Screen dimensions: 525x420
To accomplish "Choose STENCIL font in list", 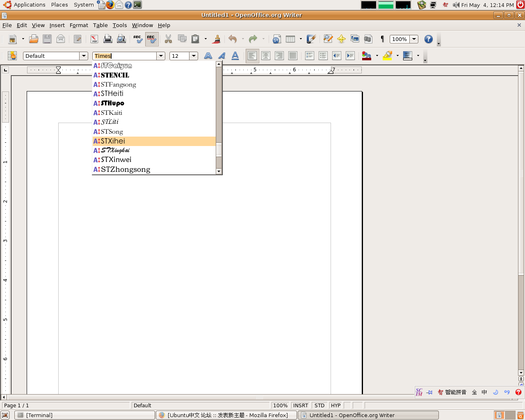I will coord(154,75).
